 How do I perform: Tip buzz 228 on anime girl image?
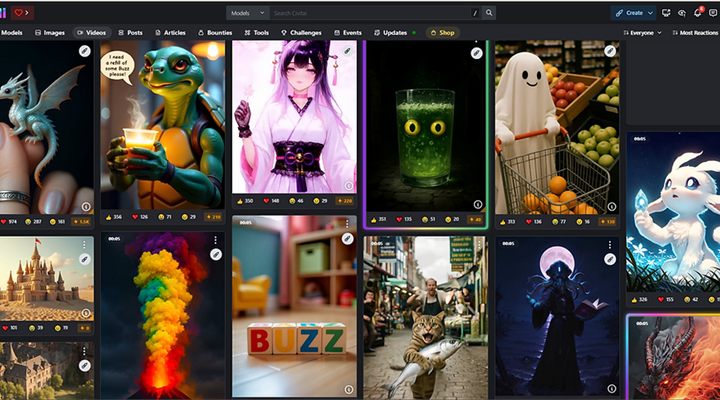tap(345, 201)
